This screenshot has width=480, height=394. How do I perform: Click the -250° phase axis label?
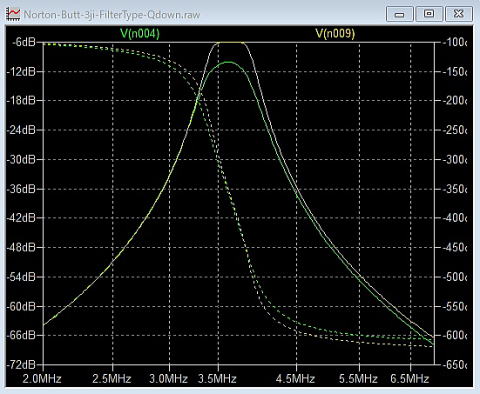[455, 130]
